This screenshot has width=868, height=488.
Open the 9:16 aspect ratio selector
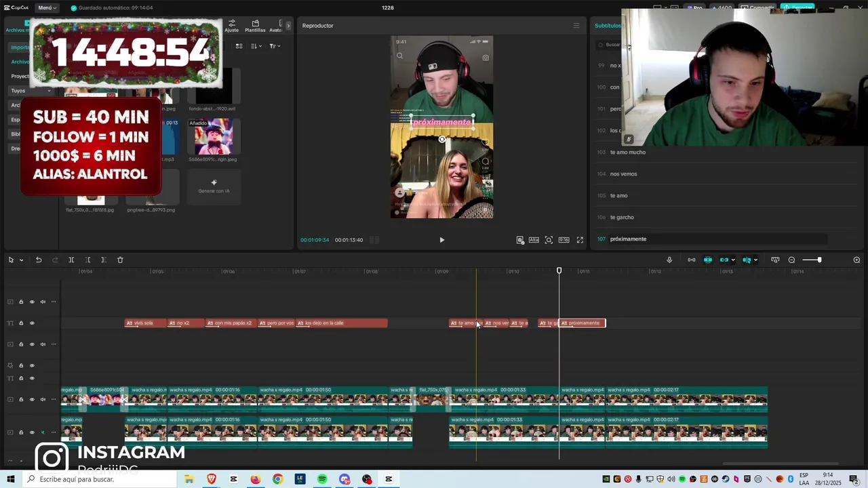coord(564,240)
